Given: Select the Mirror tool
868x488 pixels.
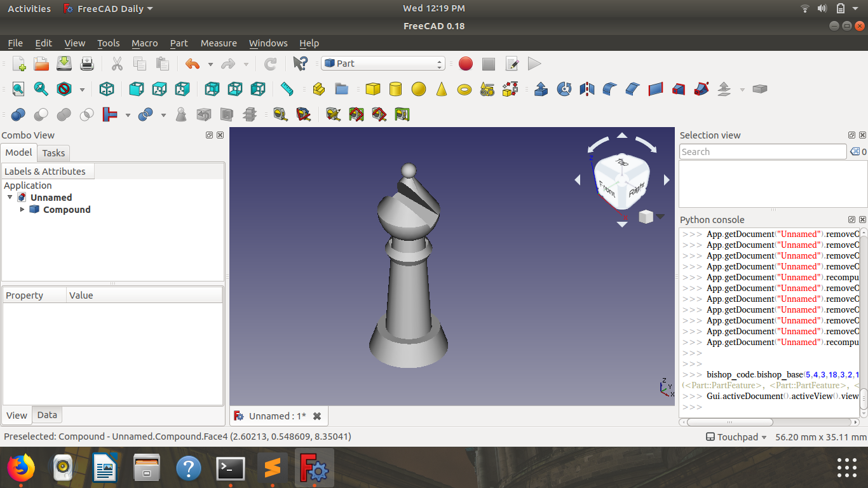Looking at the screenshot, I should 587,89.
